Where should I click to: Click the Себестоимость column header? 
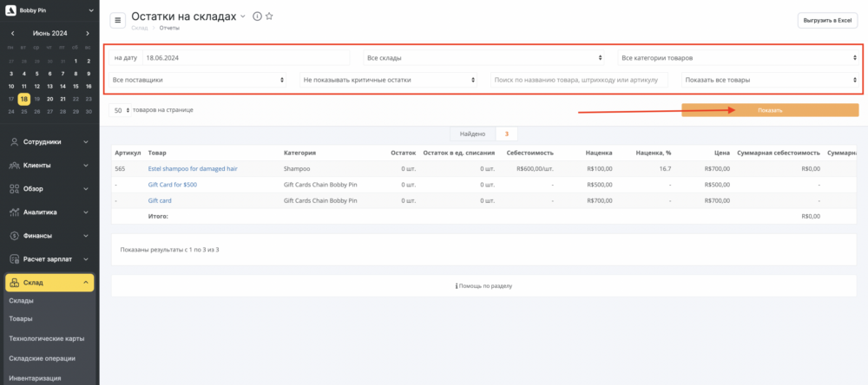pos(529,153)
